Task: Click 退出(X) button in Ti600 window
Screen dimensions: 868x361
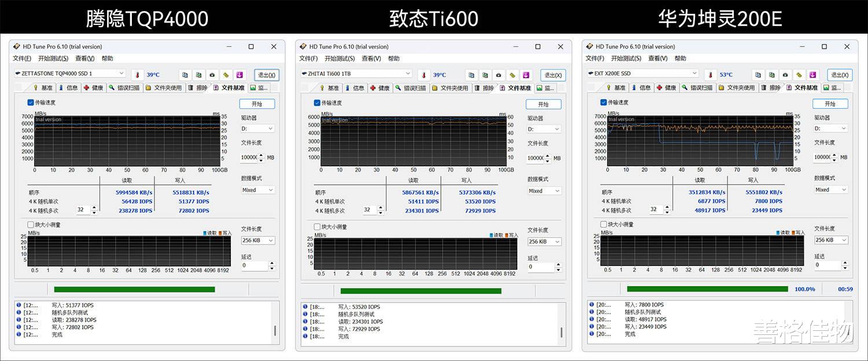Action: [x=553, y=75]
